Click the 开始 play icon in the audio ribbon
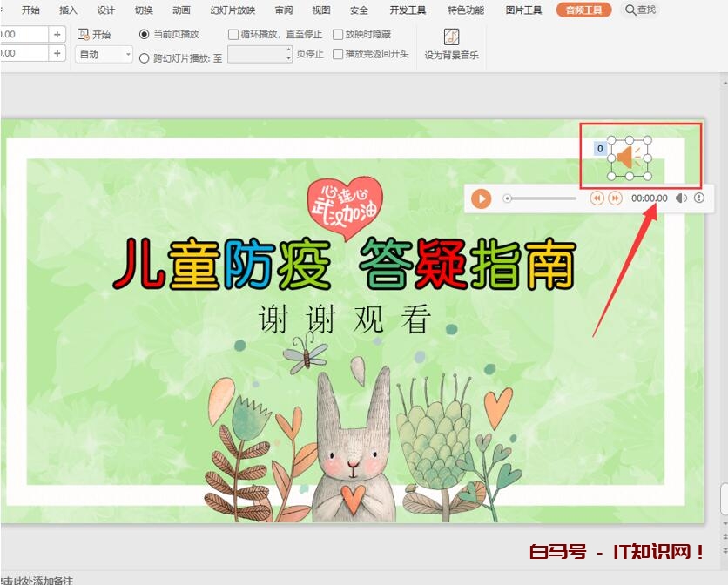 (x=84, y=35)
